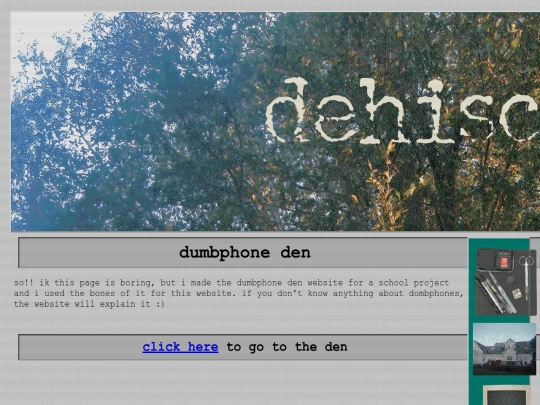This screenshot has width=540, height=405.
Task: Click the line starting 'and i used the bones'
Action: click(x=239, y=293)
